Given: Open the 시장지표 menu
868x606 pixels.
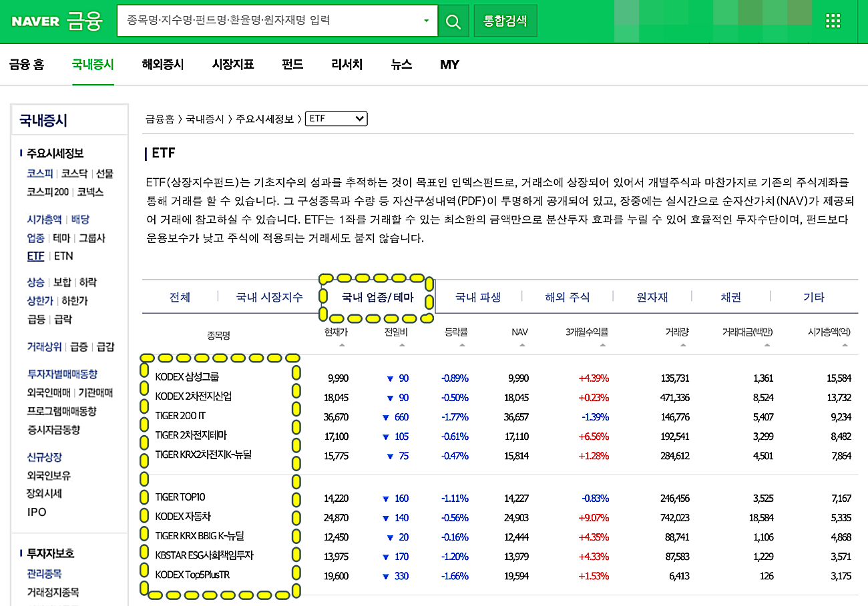Looking at the screenshot, I should [x=233, y=65].
